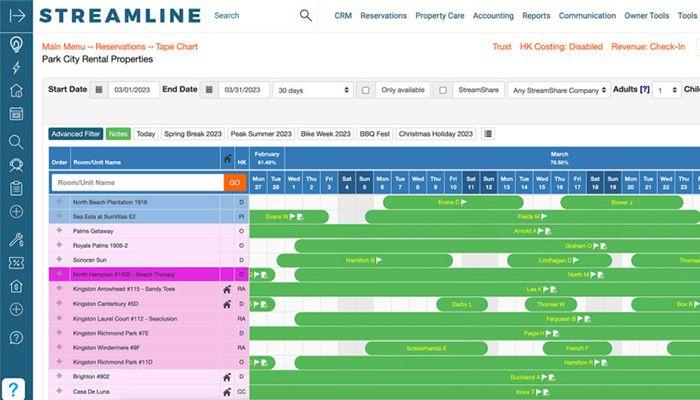
Task: Select the BBQ Fest preset
Action: click(x=375, y=134)
